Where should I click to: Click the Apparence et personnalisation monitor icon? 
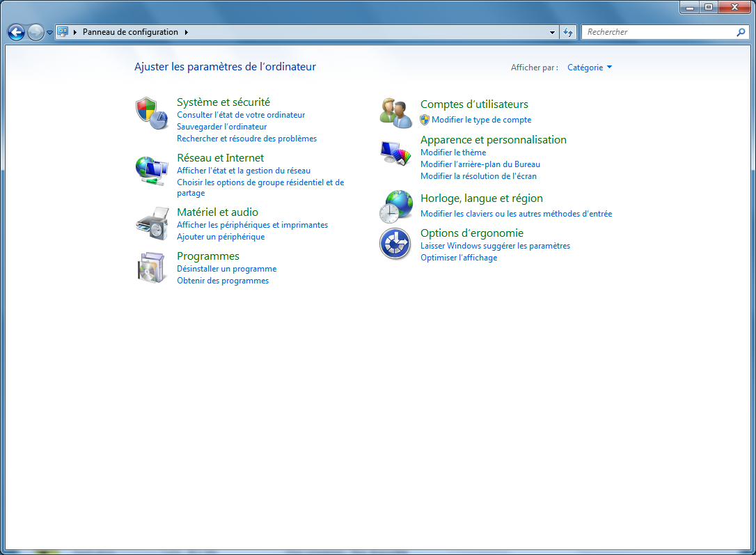point(396,153)
